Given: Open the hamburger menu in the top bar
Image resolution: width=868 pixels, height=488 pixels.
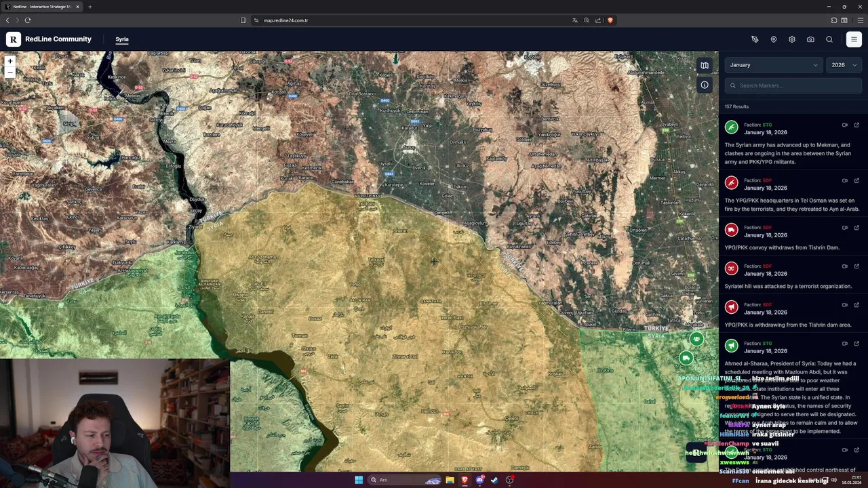Looking at the screenshot, I should coord(854,39).
